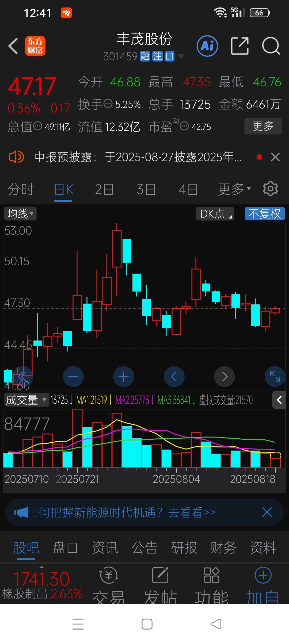Jump to earliest data double-arrow button
The image size is (289, 644).
[23, 377]
